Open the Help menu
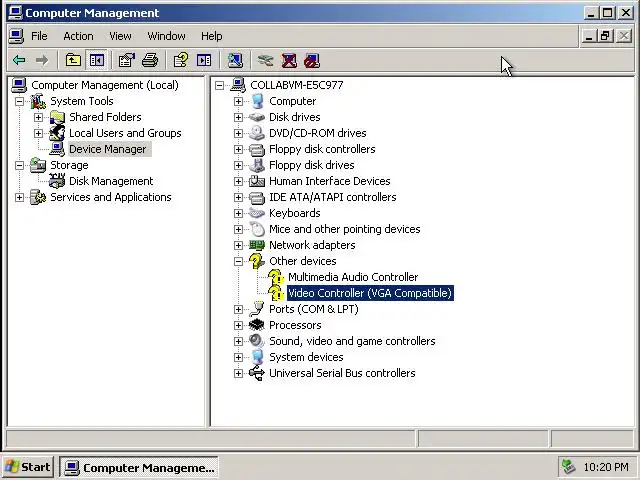640x480 pixels. click(x=211, y=36)
